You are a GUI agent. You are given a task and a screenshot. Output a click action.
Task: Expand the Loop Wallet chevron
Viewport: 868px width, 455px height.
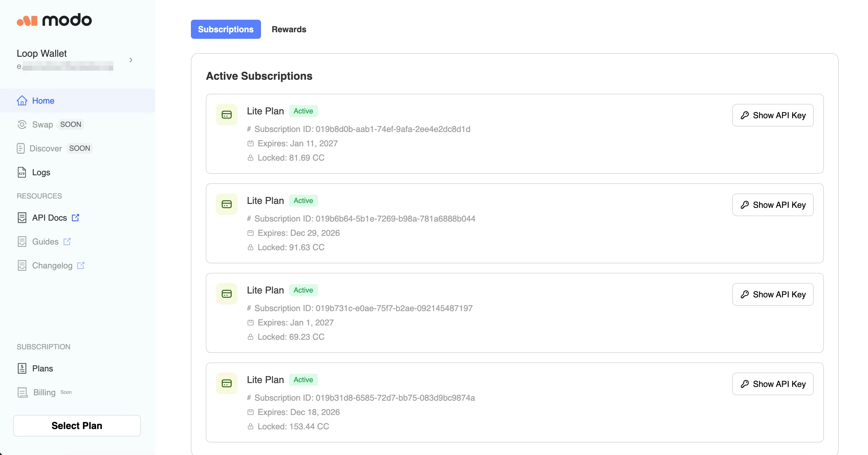(x=131, y=60)
